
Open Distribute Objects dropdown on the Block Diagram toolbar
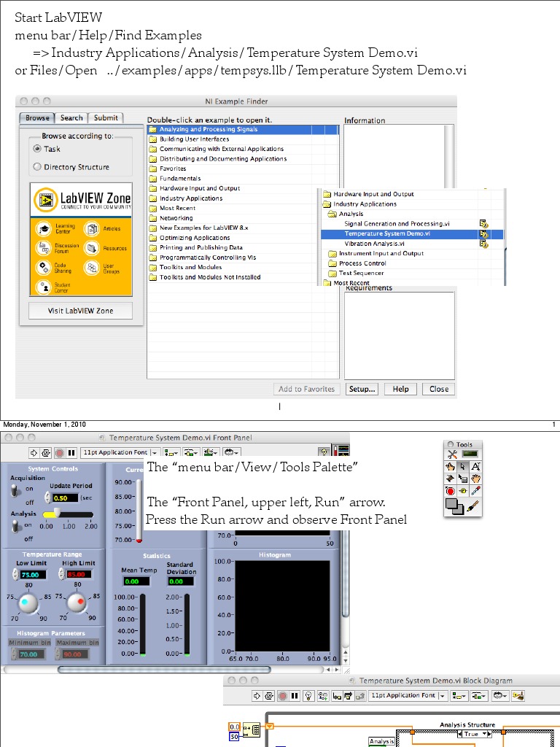479,696
